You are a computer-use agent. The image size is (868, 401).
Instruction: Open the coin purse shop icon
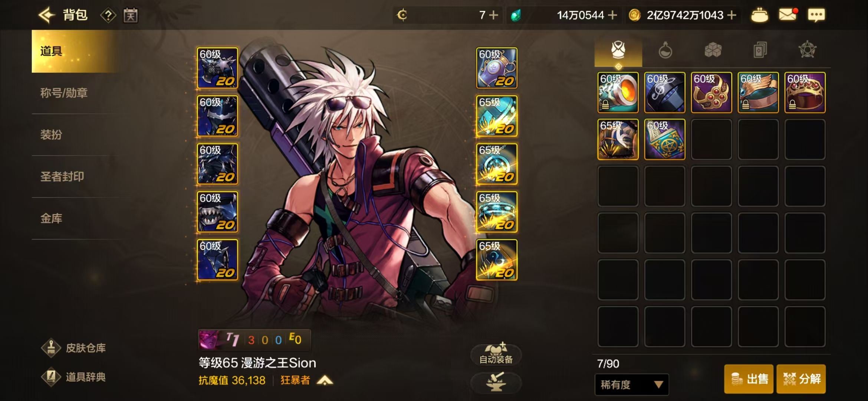759,15
